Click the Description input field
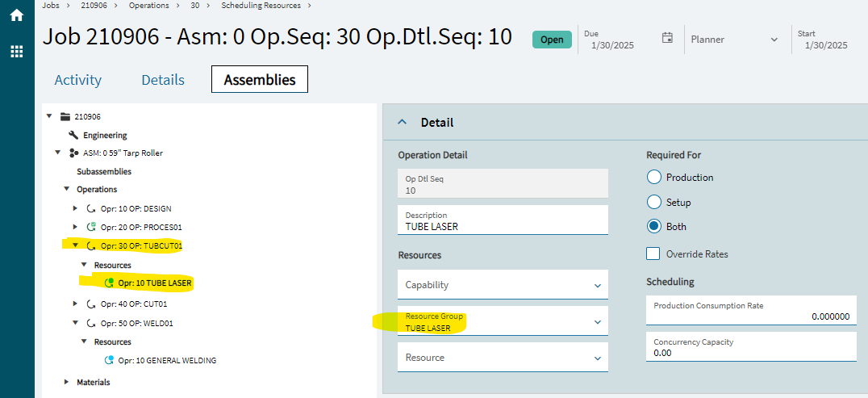Screen dimensions: 868x398 pyautogui.click(x=503, y=220)
